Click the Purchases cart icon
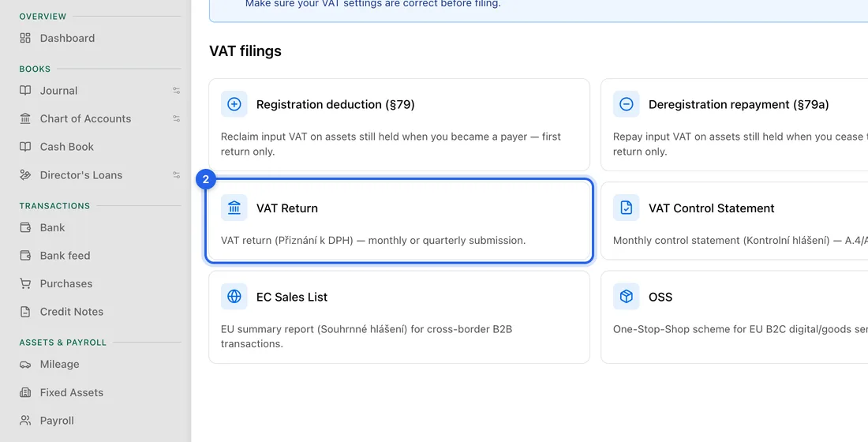This screenshot has width=868, height=442. [x=25, y=283]
